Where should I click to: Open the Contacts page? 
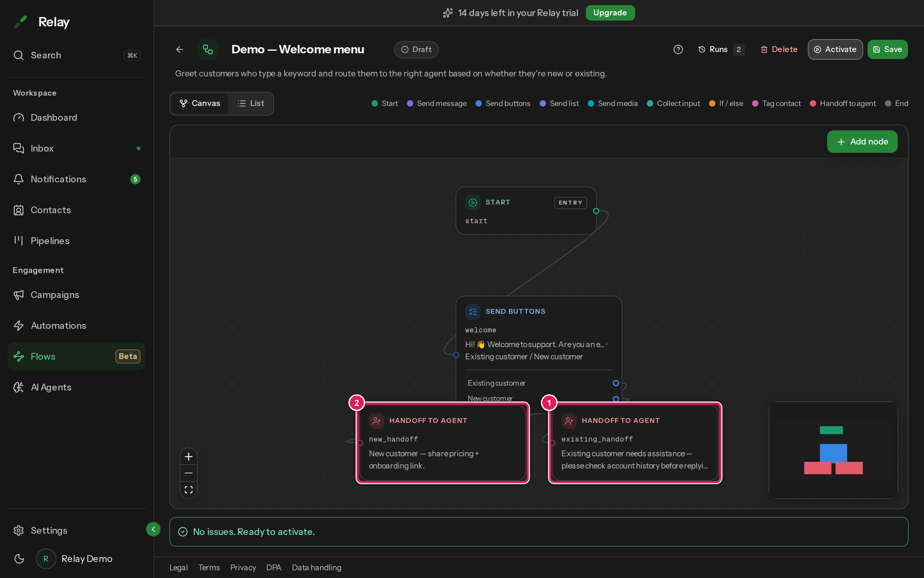pyautogui.click(x=76, y=210)
